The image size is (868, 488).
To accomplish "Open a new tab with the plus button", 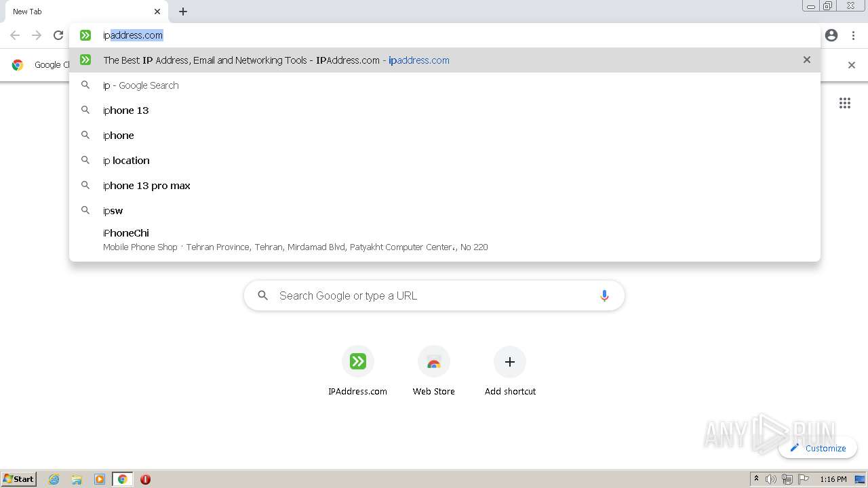I will pyautogui.click(x=183, y=12).
